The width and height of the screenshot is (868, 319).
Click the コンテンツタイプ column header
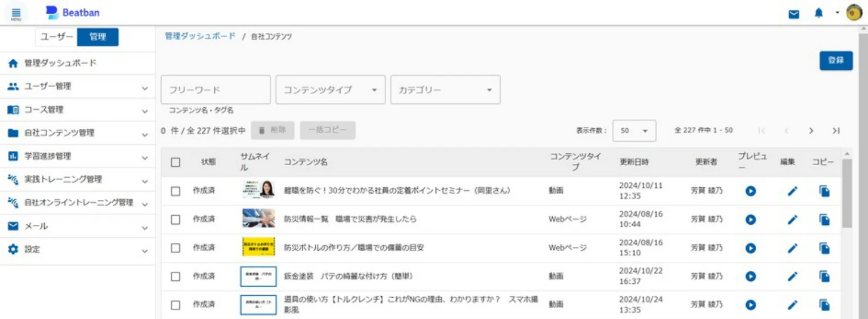click(x=575, y=162)
